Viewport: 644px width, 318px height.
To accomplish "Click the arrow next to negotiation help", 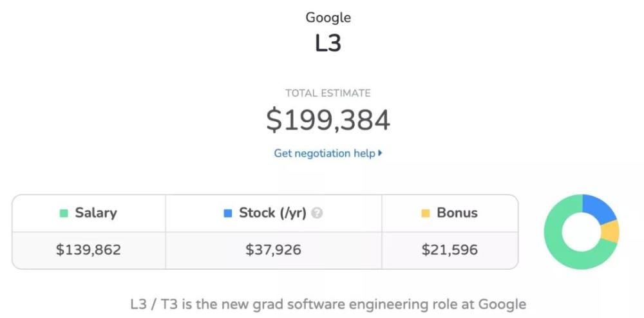I will click(x=380, y=153).
